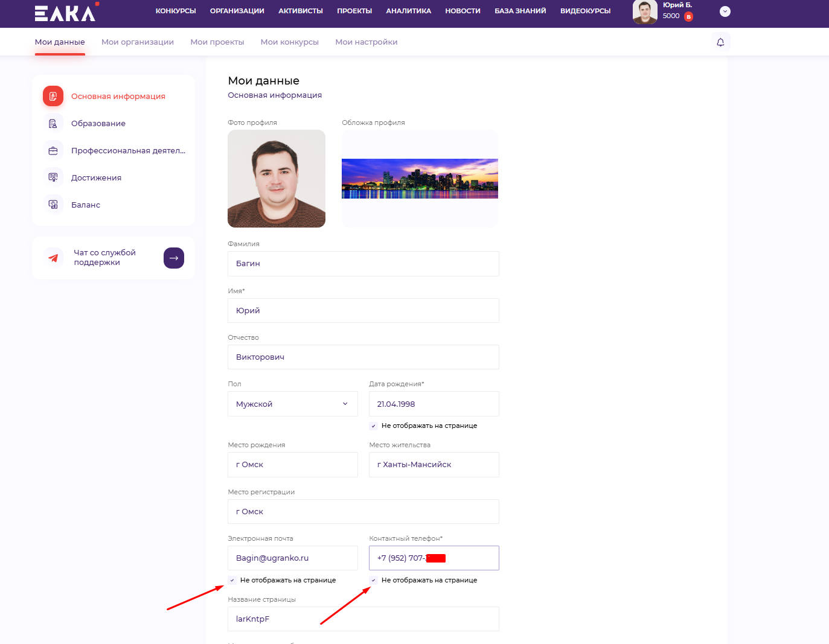Click the Фамилия input field
The width and height of the screenshot is (829, 644).
pyautogui.click(x=363, y=264)
